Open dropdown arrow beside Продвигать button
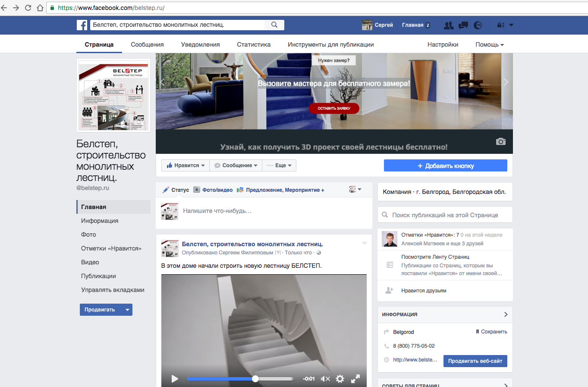This screenshot has height=387, width=588. (x=127, y=310)
